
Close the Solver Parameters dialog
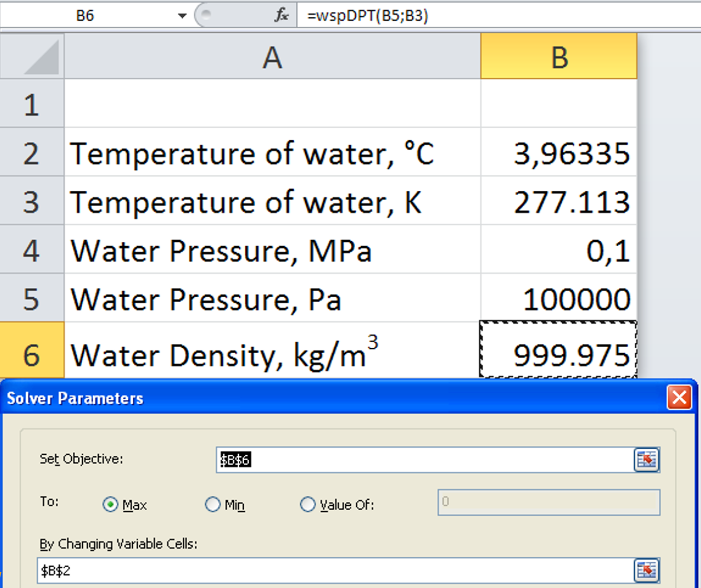click(679, 397)
